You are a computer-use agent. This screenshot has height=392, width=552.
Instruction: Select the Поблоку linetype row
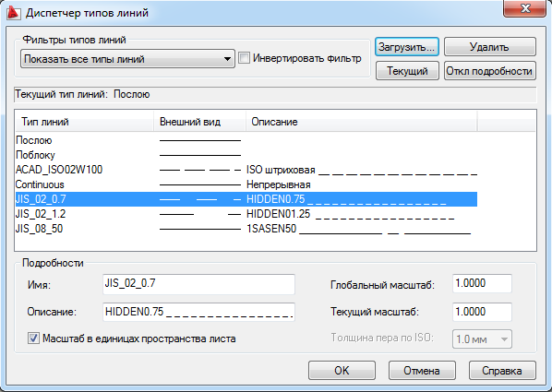click(x=246, y=155)
